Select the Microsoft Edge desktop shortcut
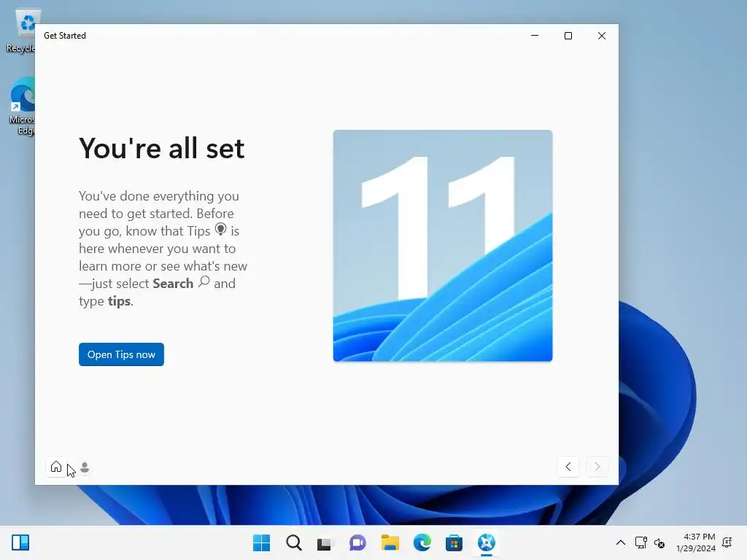The width and height of the screenshot is (747, 560). pyautogui.click(x=22, y=106)
